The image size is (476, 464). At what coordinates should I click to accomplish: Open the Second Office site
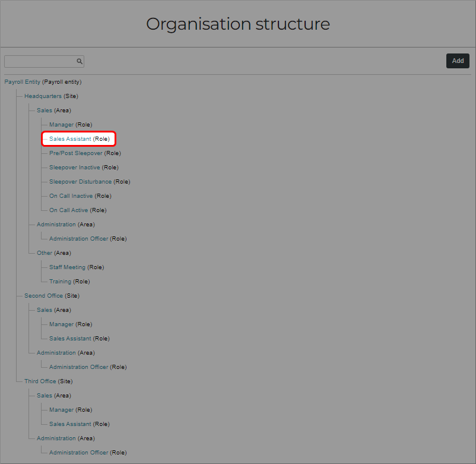[x=42, y=295]
